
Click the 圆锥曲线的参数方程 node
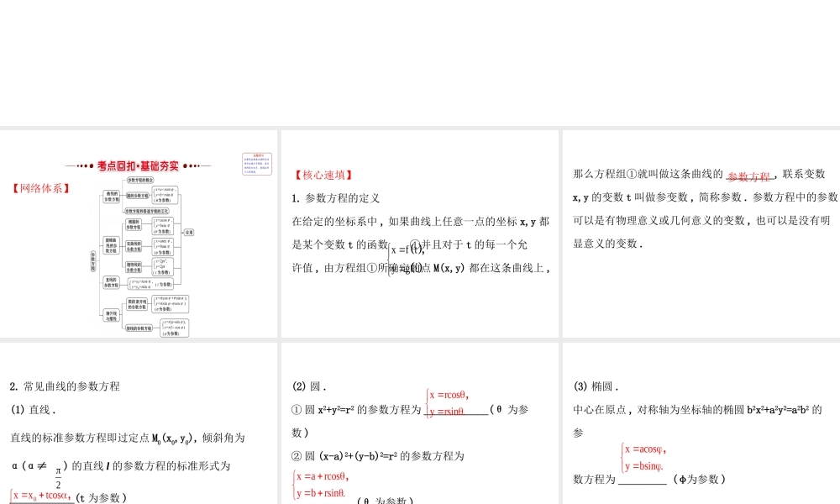coord(113,245)
